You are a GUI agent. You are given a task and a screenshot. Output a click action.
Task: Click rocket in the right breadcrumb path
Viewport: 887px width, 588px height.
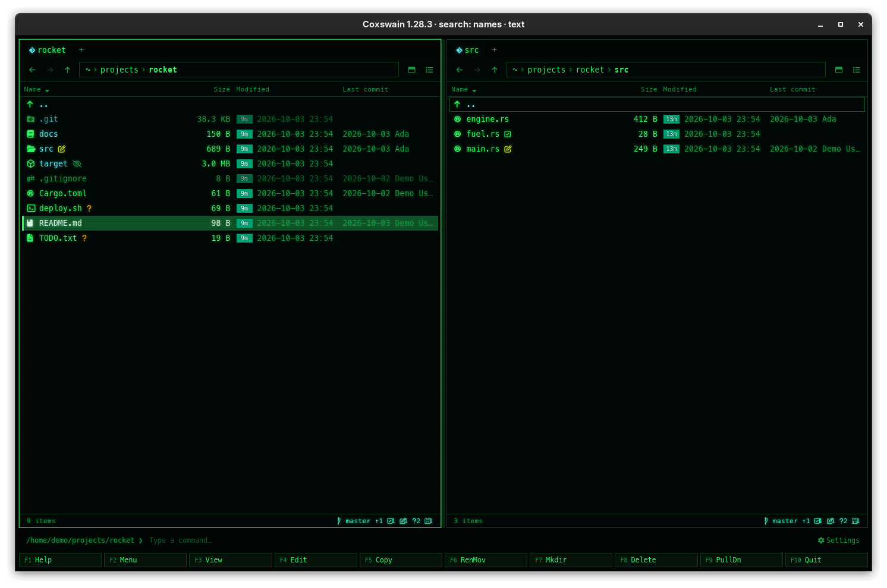[x=590, y=70]
